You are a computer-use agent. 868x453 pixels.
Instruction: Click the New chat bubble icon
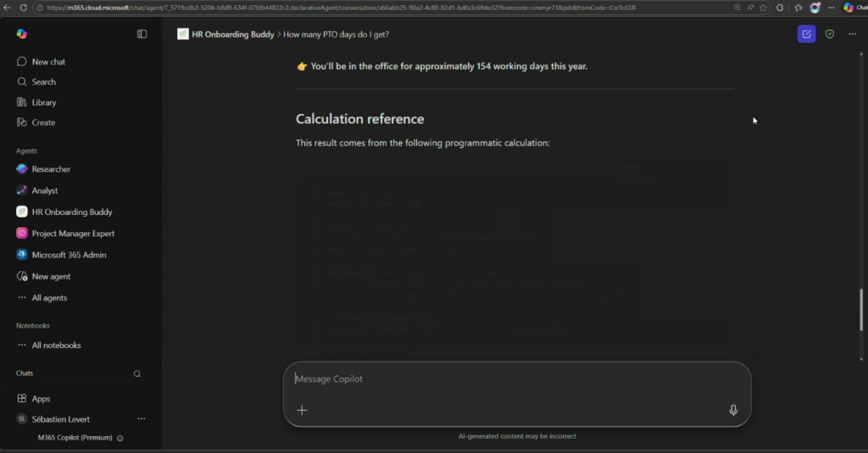click(21, 62)
